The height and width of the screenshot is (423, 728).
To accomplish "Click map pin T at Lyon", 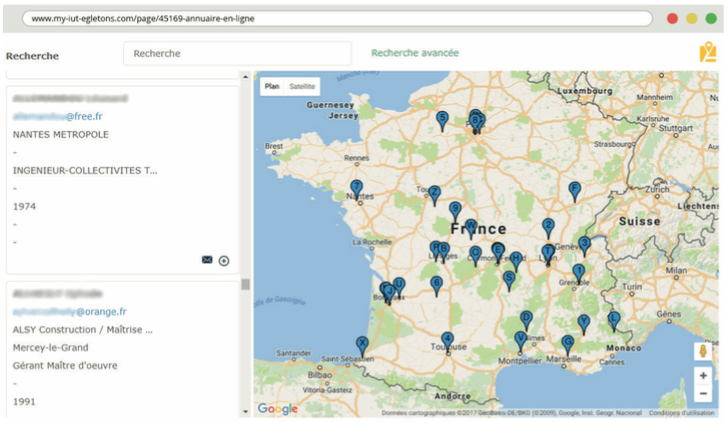I will pos(548,254).
